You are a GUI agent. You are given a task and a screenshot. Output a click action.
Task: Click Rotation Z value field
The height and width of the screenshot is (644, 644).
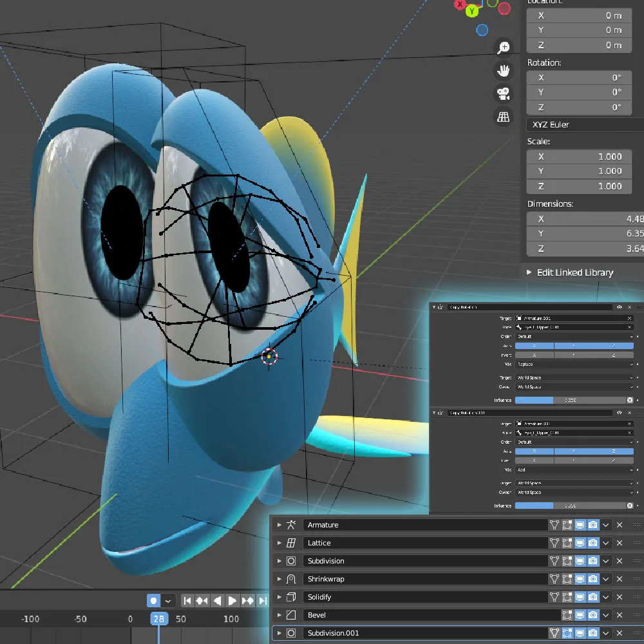pyautogui.click(x=579, y=107)
